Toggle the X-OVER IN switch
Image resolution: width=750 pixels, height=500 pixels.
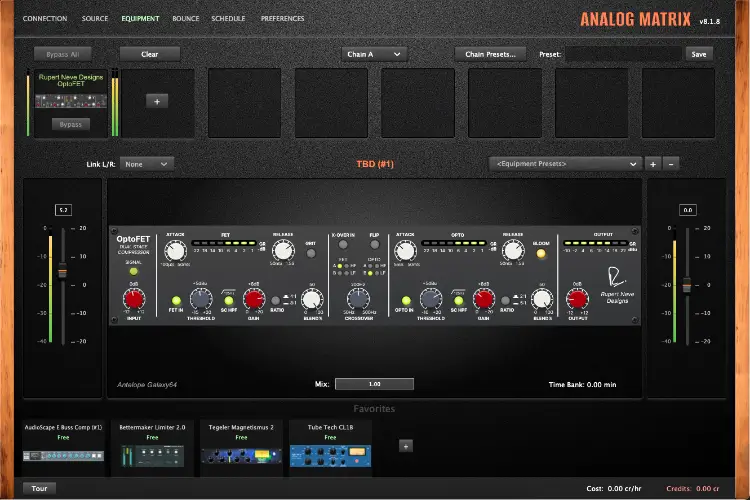click(342, 243)
